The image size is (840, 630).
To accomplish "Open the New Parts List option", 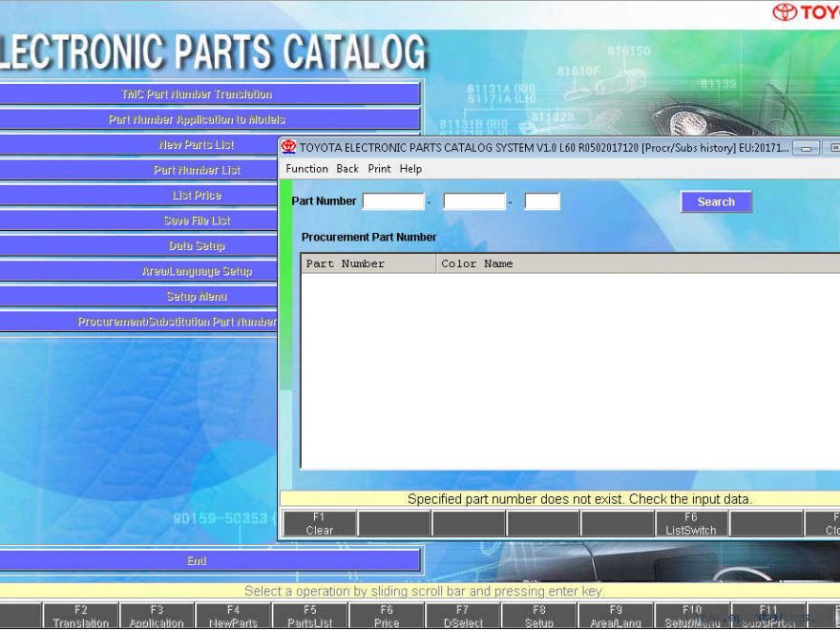I will click(x=138, y=145).
